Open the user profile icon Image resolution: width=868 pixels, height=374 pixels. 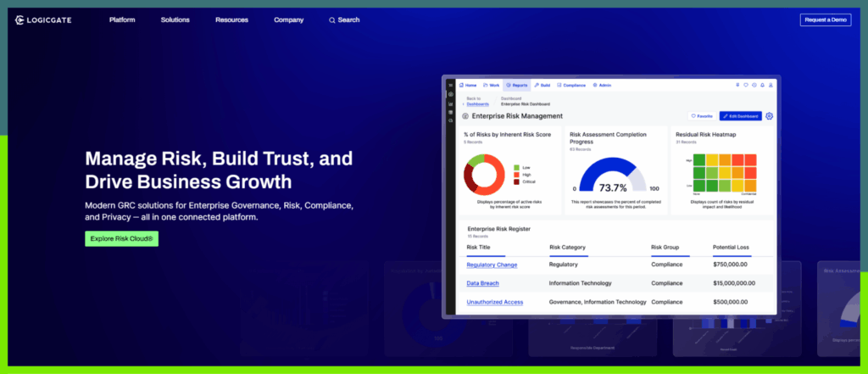[771, 86]
